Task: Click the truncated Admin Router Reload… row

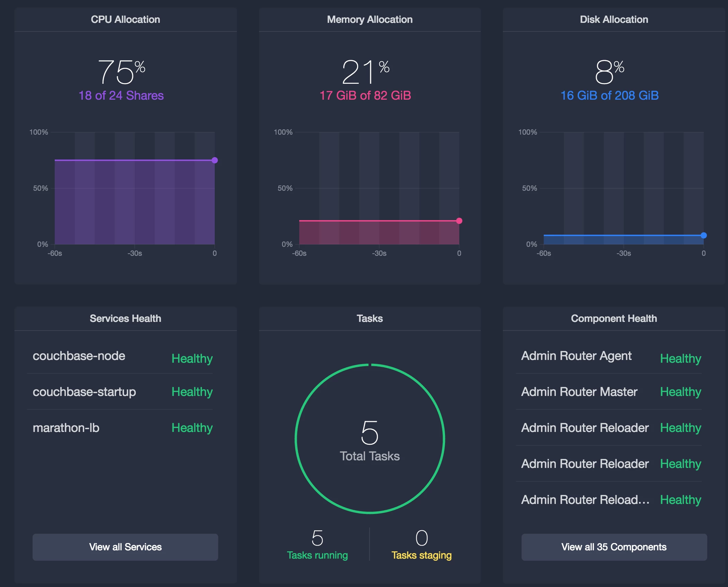Action: 609,500
